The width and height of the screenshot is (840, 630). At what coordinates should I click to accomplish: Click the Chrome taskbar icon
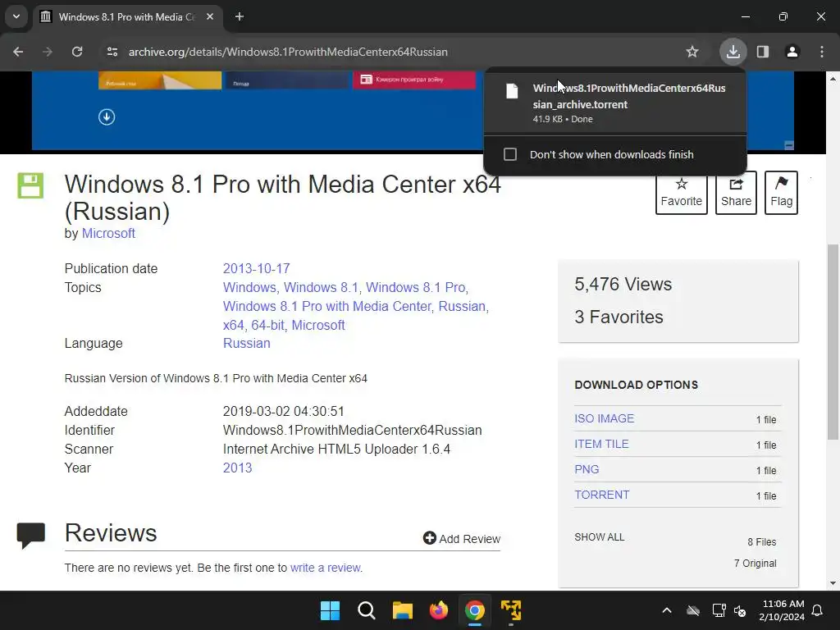click(x=475, y=610)
